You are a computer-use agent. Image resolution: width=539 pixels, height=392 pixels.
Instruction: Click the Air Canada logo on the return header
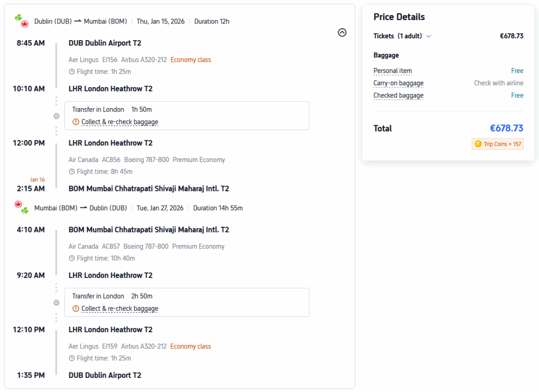click(19, 204)
